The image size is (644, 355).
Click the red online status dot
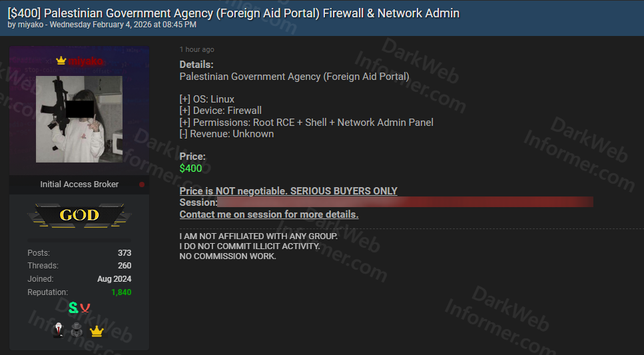[x=142, y=184]
